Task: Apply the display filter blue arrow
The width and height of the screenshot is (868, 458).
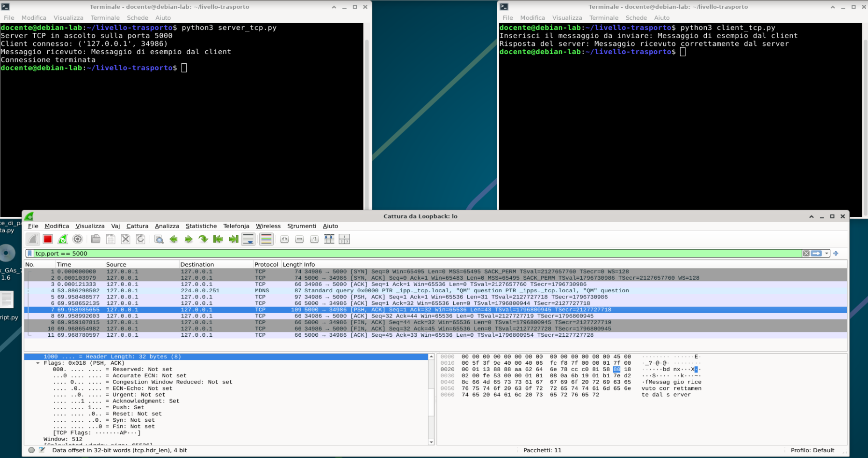Action: (816, 253)
